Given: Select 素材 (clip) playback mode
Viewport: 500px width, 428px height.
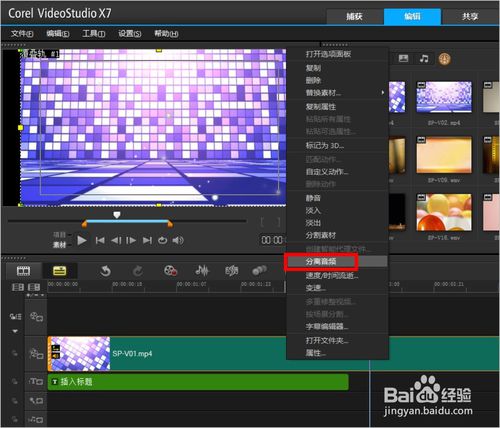Looking at the screenshot, I should (59, 245).
